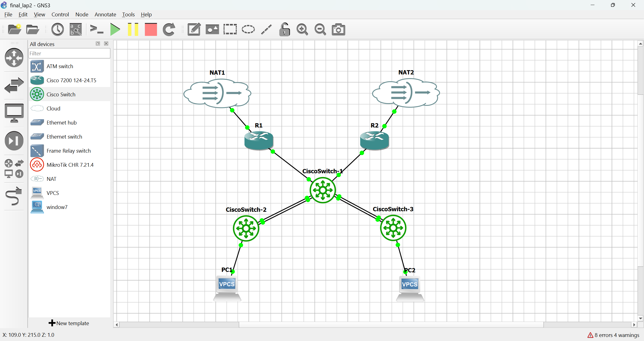Select the Add a link cable tool
Image resolution: width=644 pixels, height=341 pixels.
pos(14,196)
